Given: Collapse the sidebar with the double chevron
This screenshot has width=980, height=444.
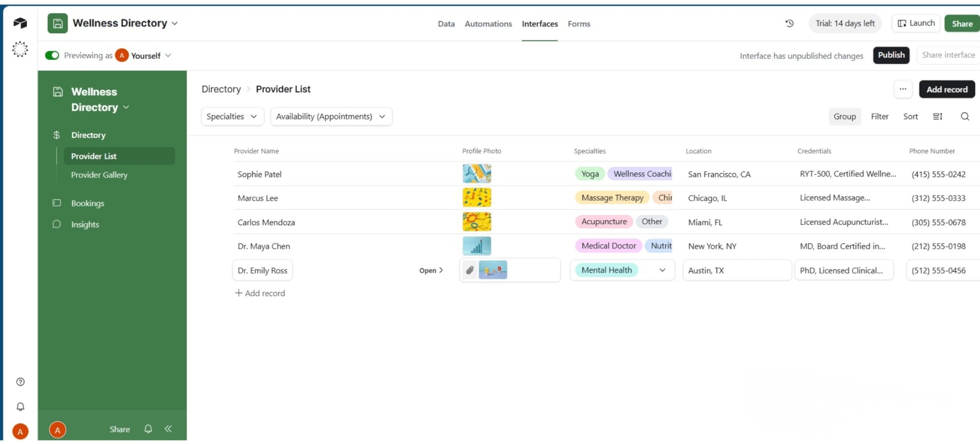Looking at the screenshot, I should tap(168, 429).
